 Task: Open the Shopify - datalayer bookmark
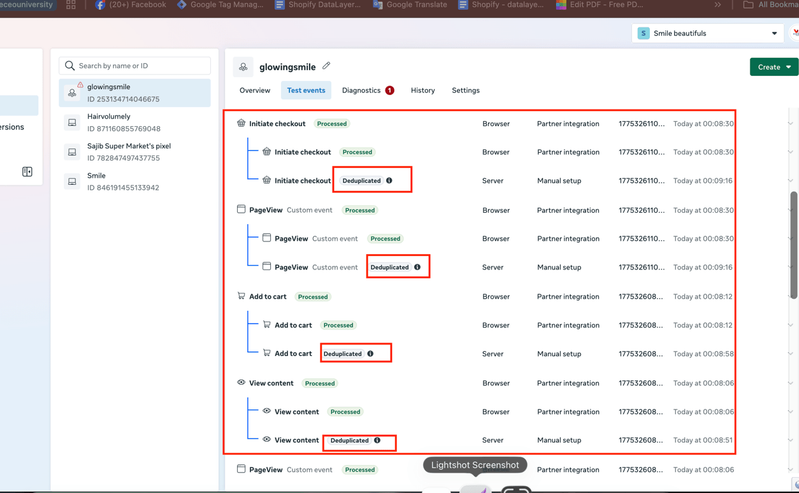coord(501,5)
